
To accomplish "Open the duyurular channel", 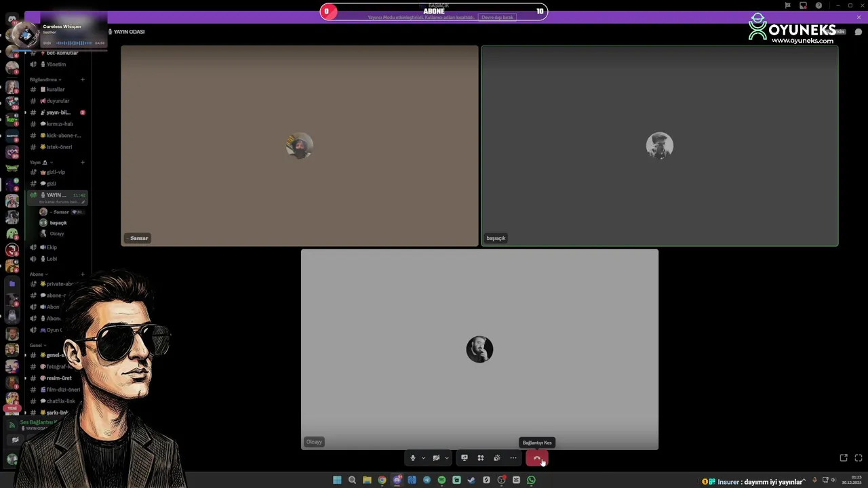I will coord(57,101).
